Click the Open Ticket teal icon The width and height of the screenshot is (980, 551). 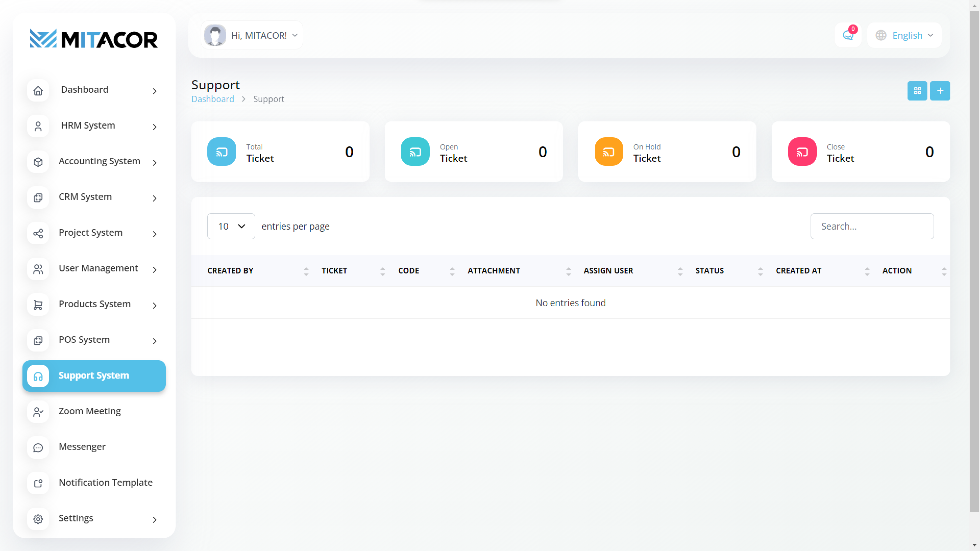pyautogui.click(x=415, y=151)
